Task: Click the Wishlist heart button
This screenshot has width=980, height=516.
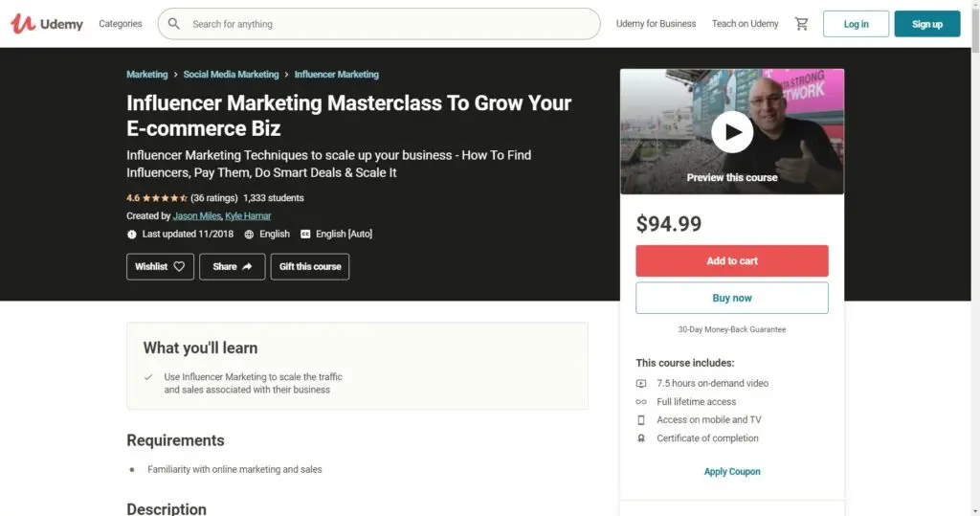Action: pyautogui.click(x=160, y=266)
